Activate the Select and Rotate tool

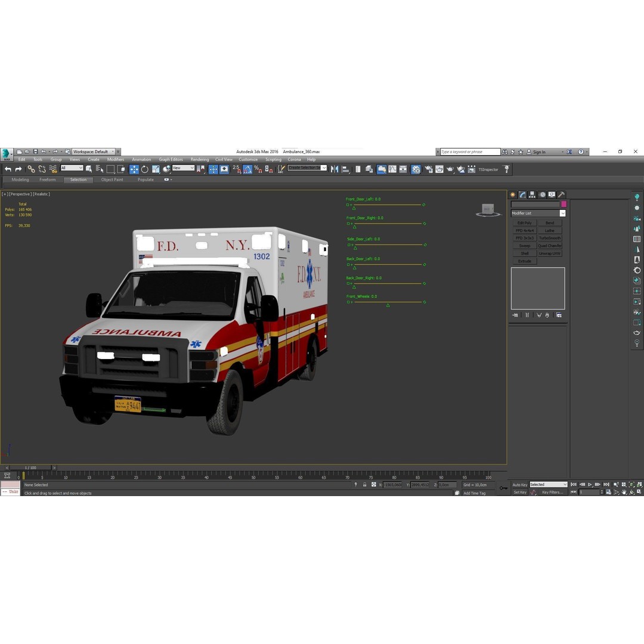(x=144, y=169)
